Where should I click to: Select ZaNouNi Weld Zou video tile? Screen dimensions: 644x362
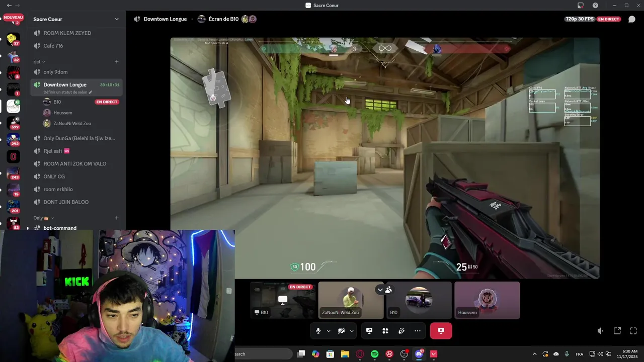[351, 300]
